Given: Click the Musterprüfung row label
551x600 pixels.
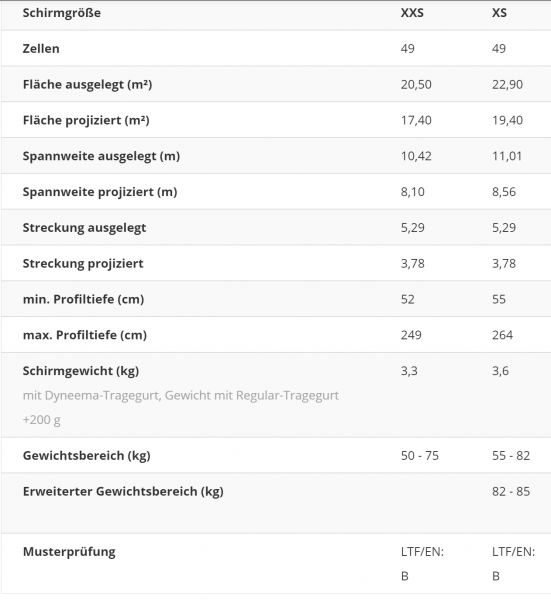Looking at the screenshot, I should tap(69, 552).
